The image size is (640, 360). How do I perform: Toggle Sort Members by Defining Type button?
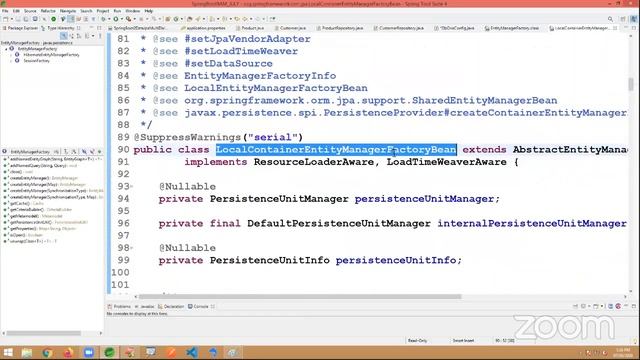point(74,151)
